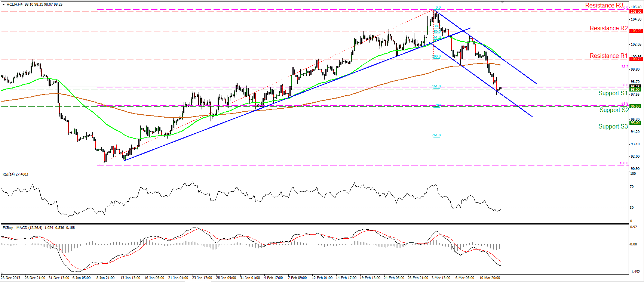Click the 6 Mar 05:00 date label
The height and width of the screenshot is (282, 644).
465,278
